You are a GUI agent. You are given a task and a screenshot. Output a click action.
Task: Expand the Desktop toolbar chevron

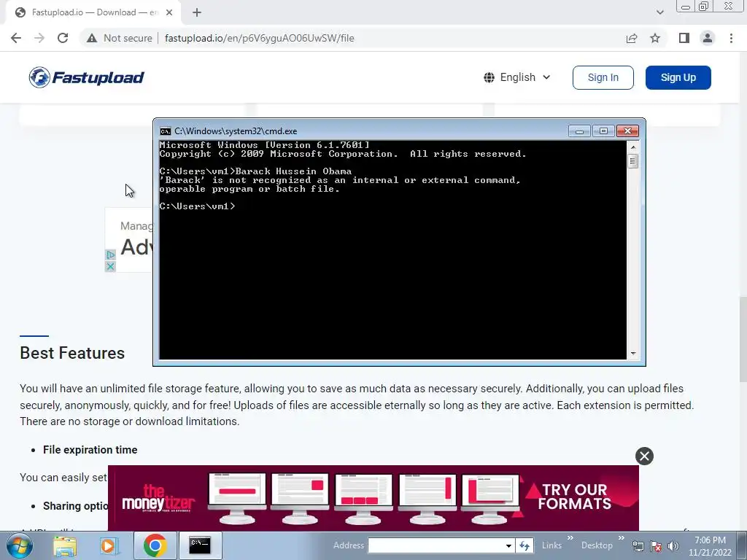622,538
